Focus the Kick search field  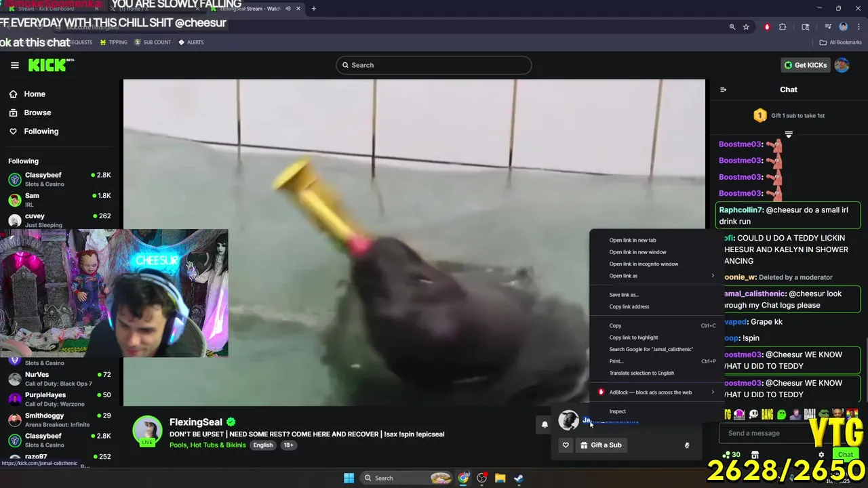coord(434,65)
